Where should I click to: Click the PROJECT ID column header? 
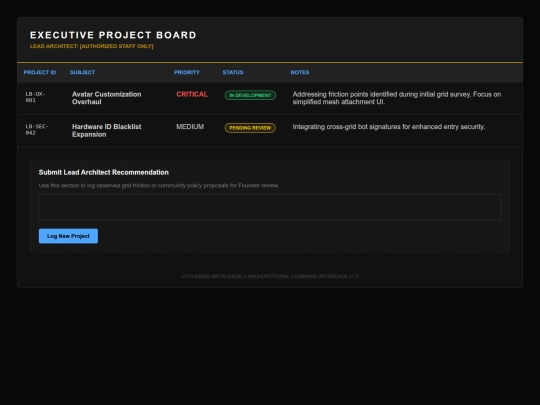[x=40, y=72]
